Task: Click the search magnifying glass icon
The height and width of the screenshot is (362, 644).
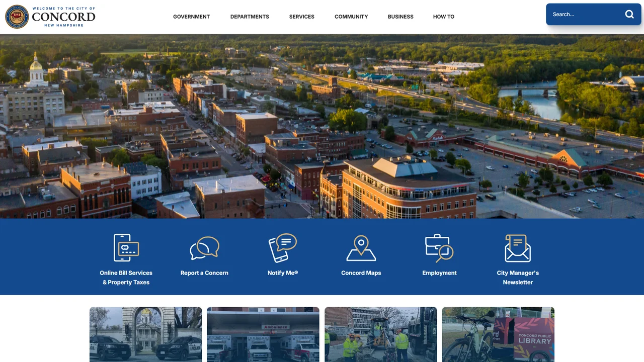Action: pyautogui.click(x=629, y=14)
